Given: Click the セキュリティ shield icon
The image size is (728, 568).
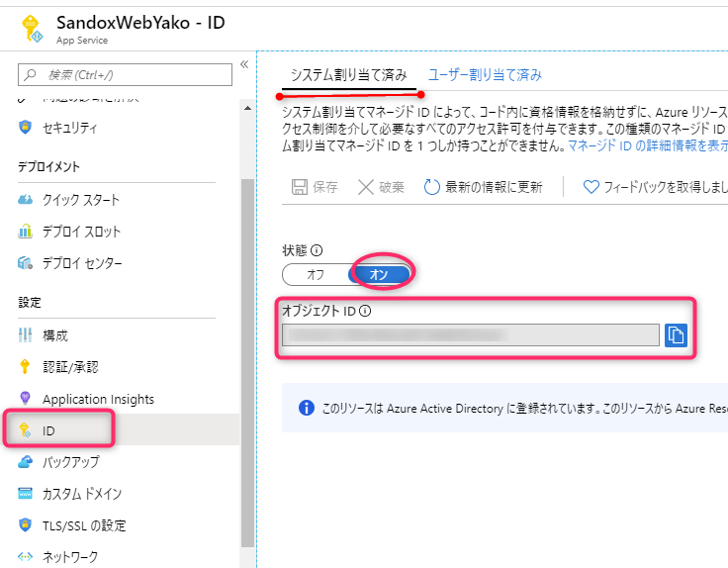Looking at the screenshot, I should click(25, 127).
